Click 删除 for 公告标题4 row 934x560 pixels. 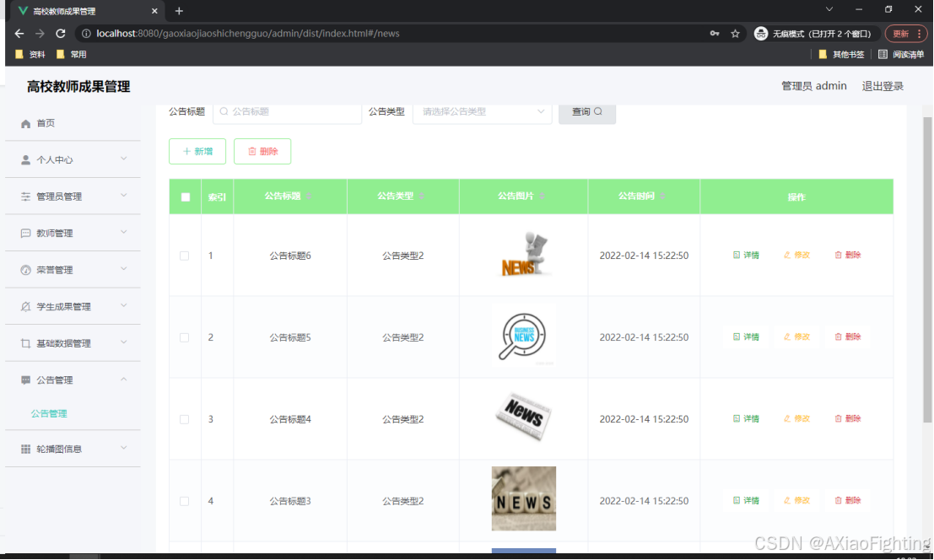(x=848, y=419)
